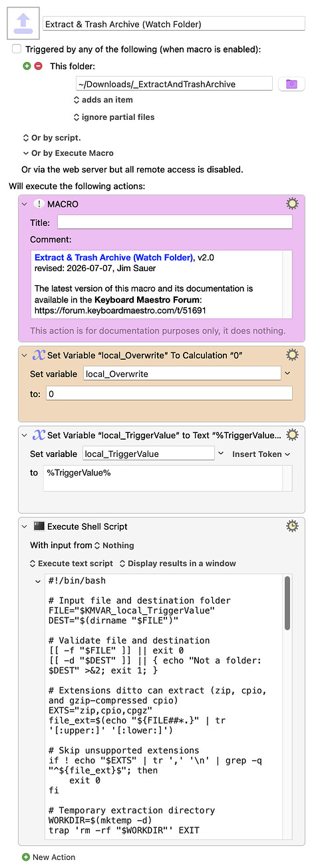Choose folder with the purple folder button
This screenshot has height=868, width=312.
click(x=291, y=84)
